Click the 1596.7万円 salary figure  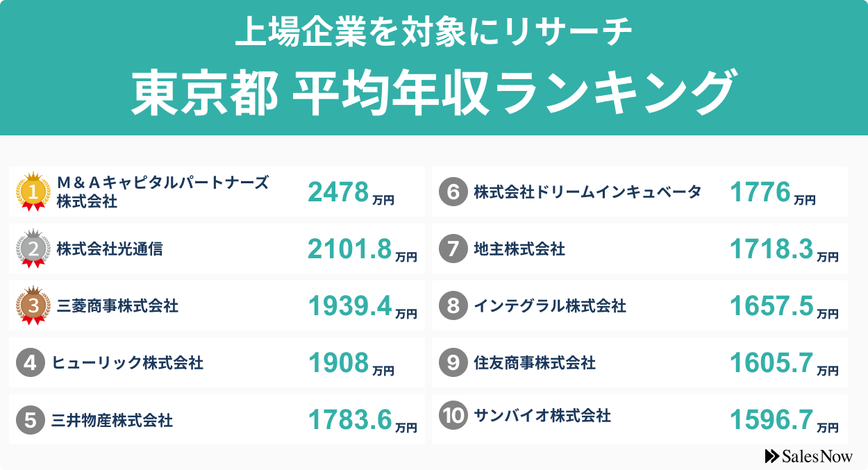[783, 421]
